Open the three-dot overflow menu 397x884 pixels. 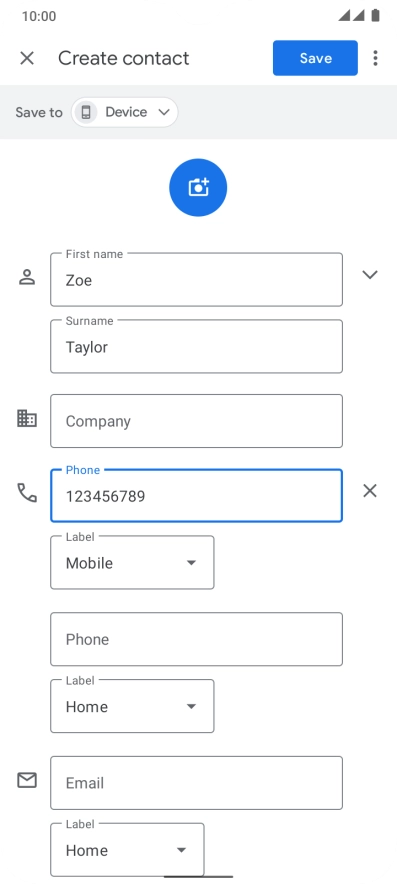(x=375, y=58)
